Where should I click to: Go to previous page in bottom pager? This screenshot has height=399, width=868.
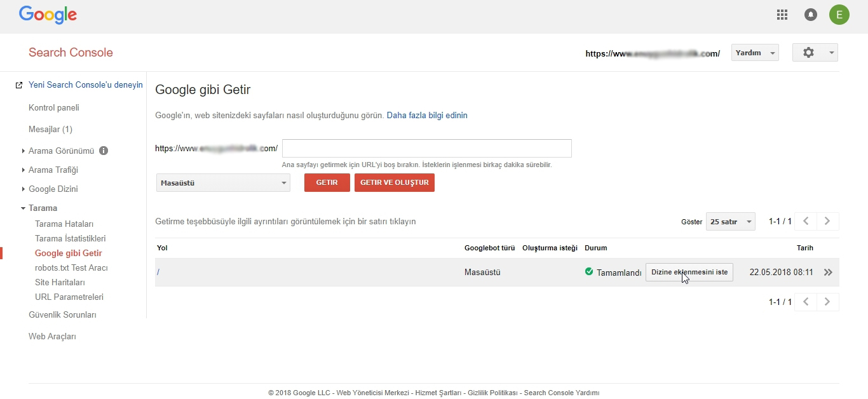(806, 302)
